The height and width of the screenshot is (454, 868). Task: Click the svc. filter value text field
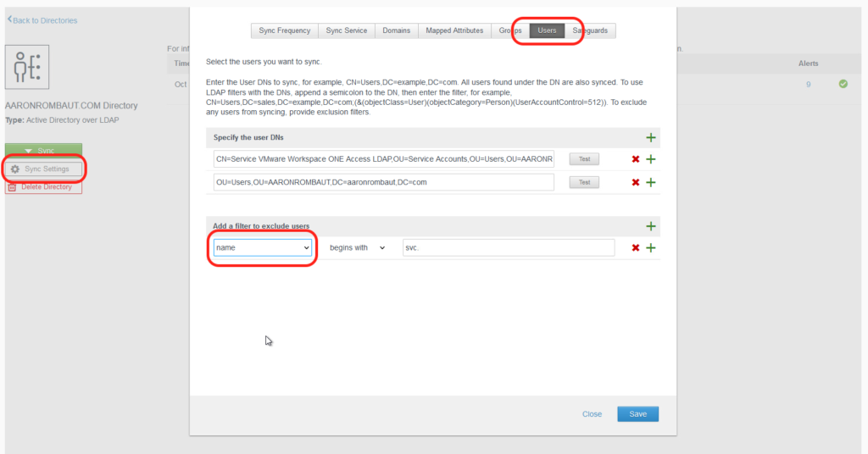pyautogui.click(x=509, y=247)
